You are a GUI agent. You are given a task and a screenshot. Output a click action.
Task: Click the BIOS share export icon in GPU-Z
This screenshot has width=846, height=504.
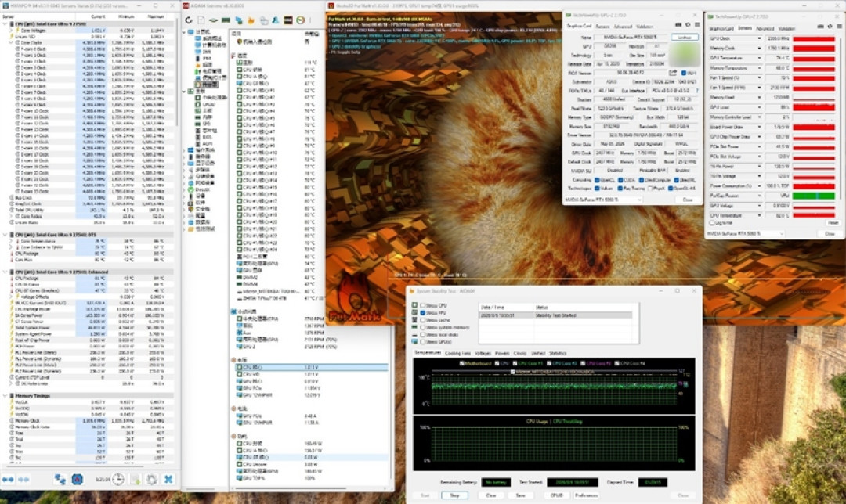point(673,73)
